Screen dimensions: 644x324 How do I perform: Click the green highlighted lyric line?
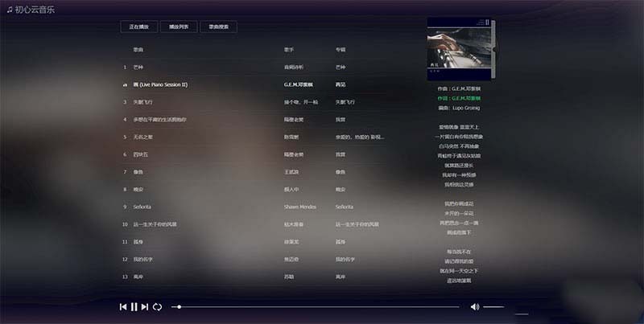tap(459, 98)
